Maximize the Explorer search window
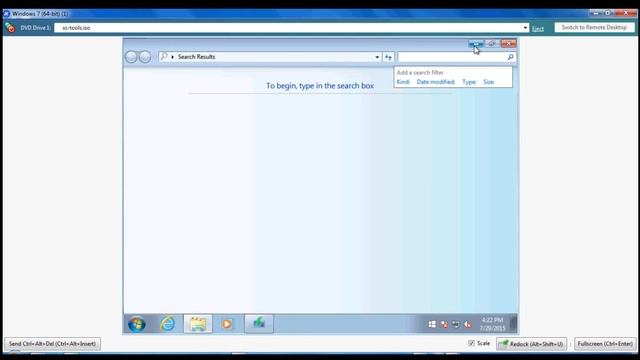 coord(492,43)
